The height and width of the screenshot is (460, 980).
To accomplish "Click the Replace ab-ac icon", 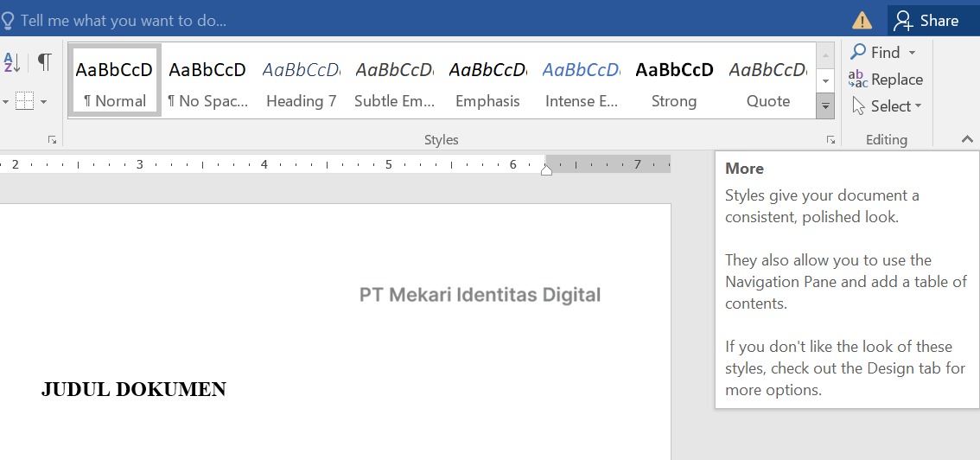I will pos(858,80).
